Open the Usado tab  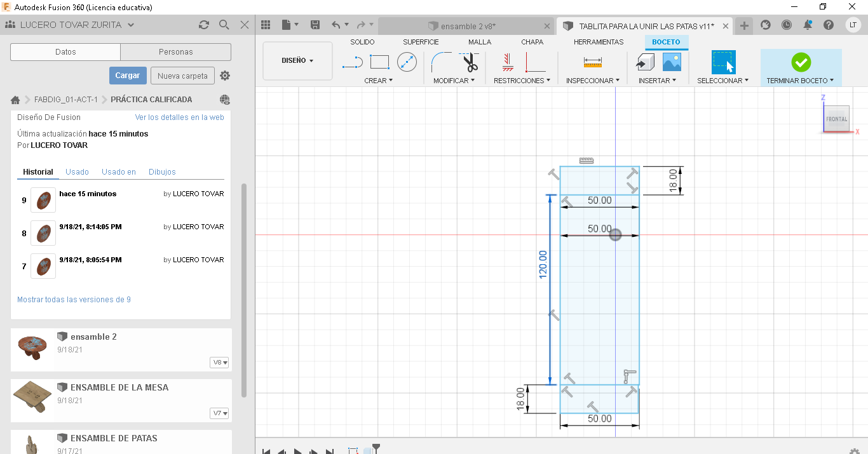pos(78,172)
